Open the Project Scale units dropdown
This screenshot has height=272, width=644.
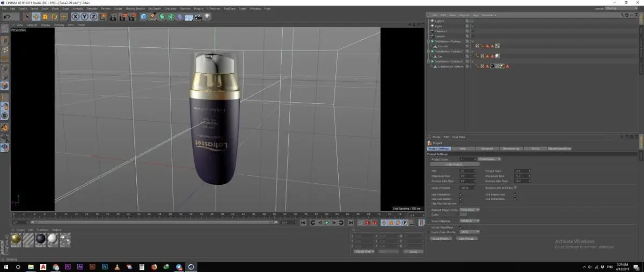(x=489, y=159)
